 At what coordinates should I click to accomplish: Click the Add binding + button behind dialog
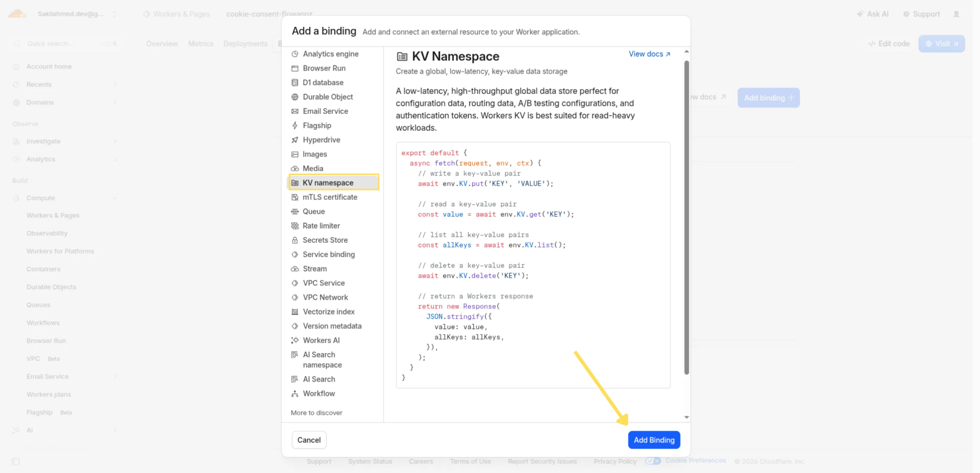tap(768, 98)
